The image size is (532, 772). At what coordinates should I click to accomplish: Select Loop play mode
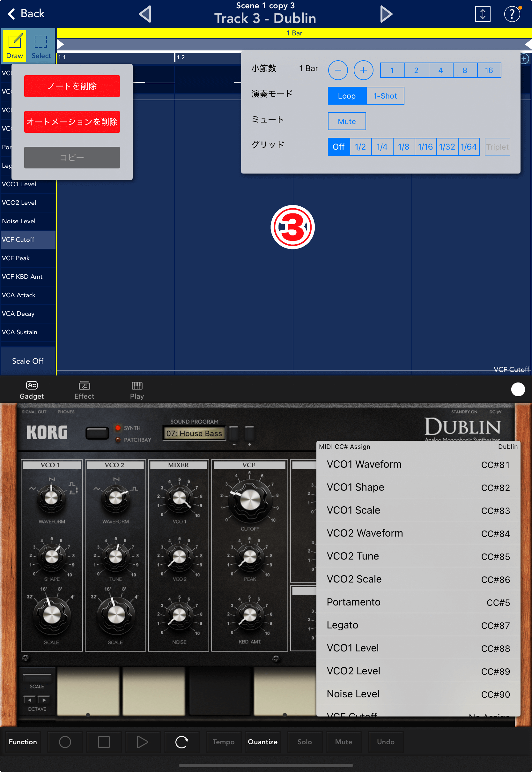coord(347,96)
